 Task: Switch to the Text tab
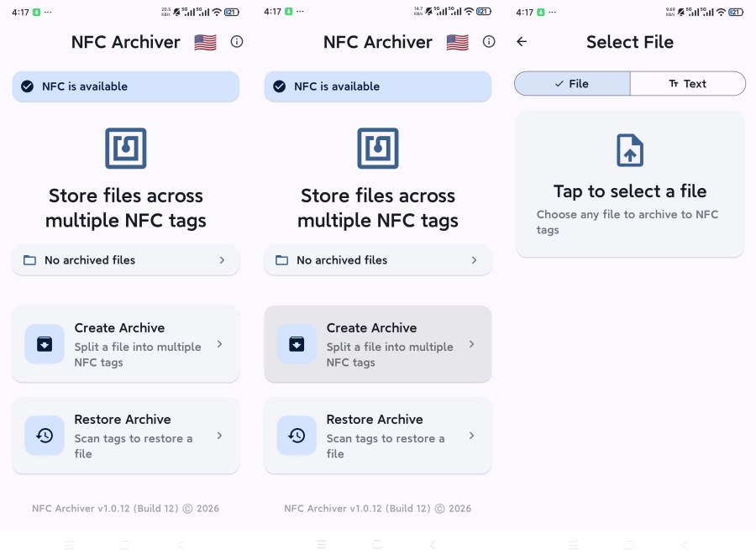coord(688,84)
